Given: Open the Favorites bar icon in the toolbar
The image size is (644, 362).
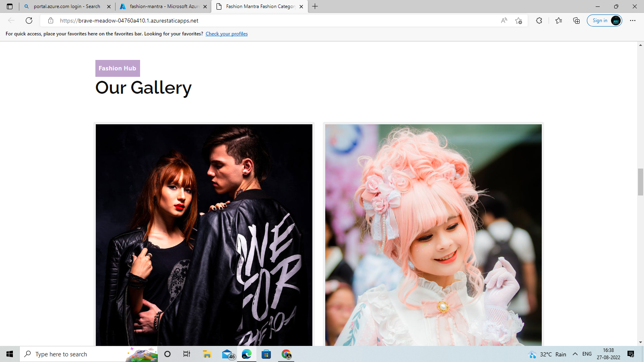Looking at the screenshot, I should (558, 21).
